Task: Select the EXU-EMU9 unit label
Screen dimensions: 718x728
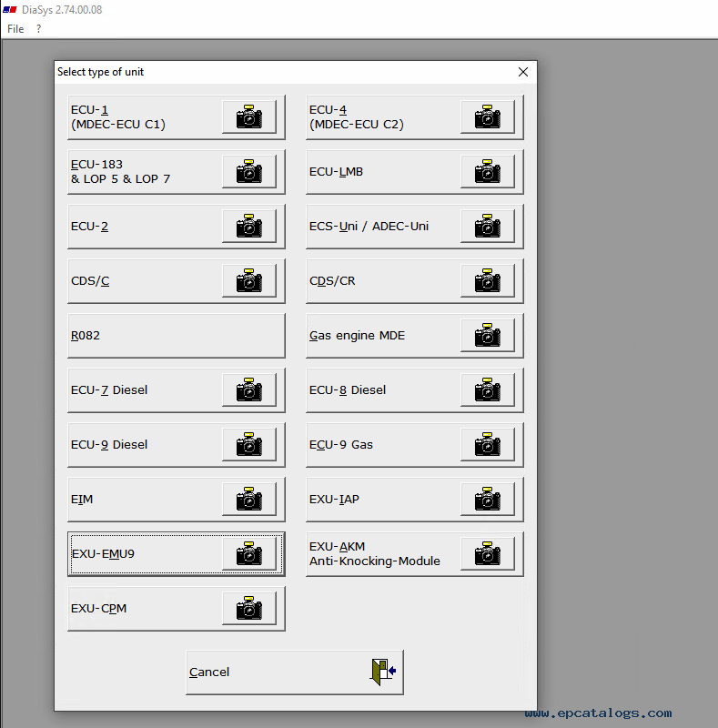Action: tap(103, 554)
